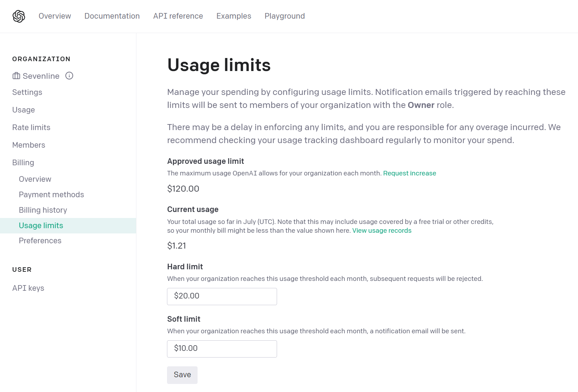Open the Members section
578x392 pixels.
coord(28,145)
